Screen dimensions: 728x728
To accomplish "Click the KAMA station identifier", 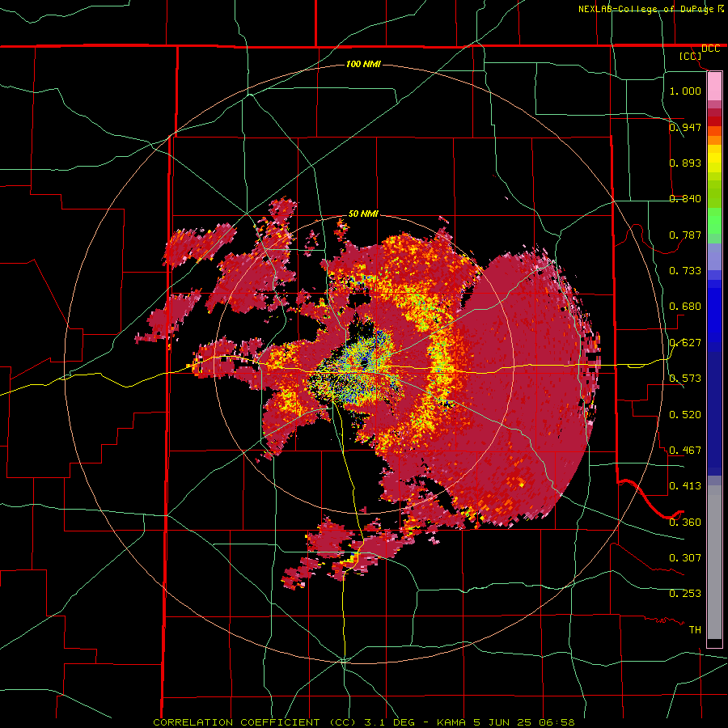I will tap(452, 722).
